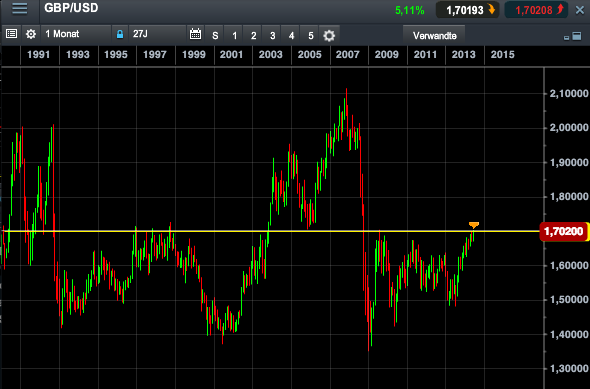Open the calendar date picker icon

pyautogui.click(x=195, y=34)
